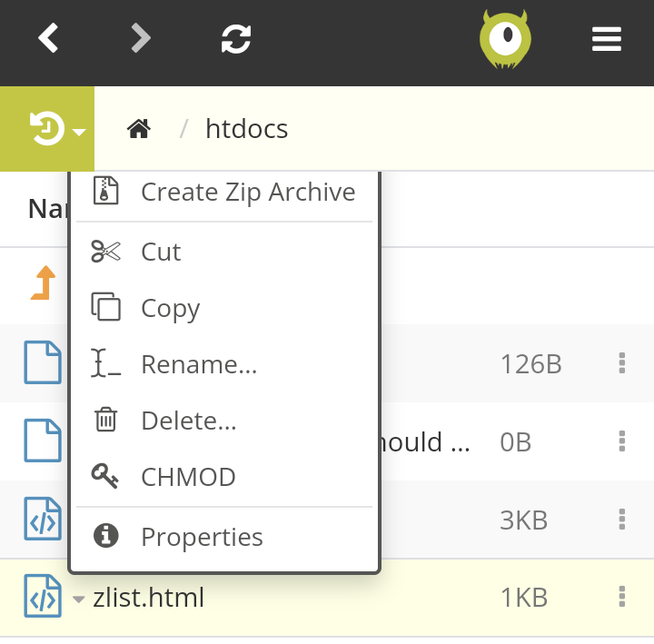Select Cut from the context menu
The height and width of the screenshot is (644, 654).
(x=161, y=253)
